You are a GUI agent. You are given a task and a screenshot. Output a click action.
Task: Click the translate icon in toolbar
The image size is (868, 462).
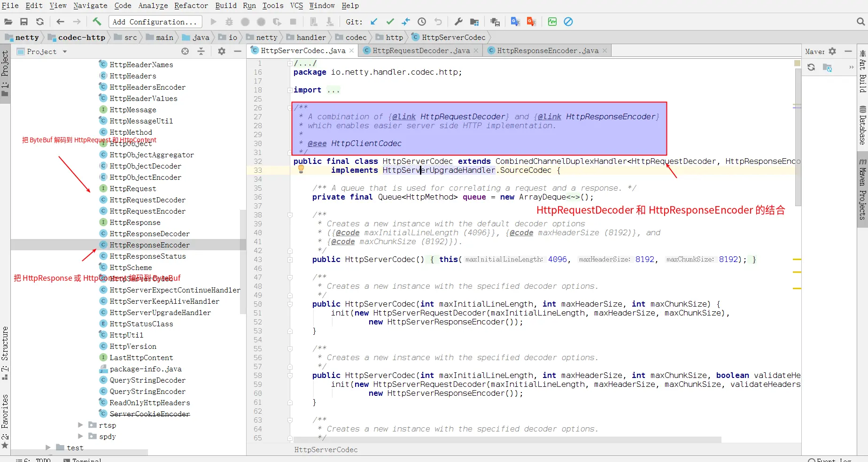coord(515,22)
